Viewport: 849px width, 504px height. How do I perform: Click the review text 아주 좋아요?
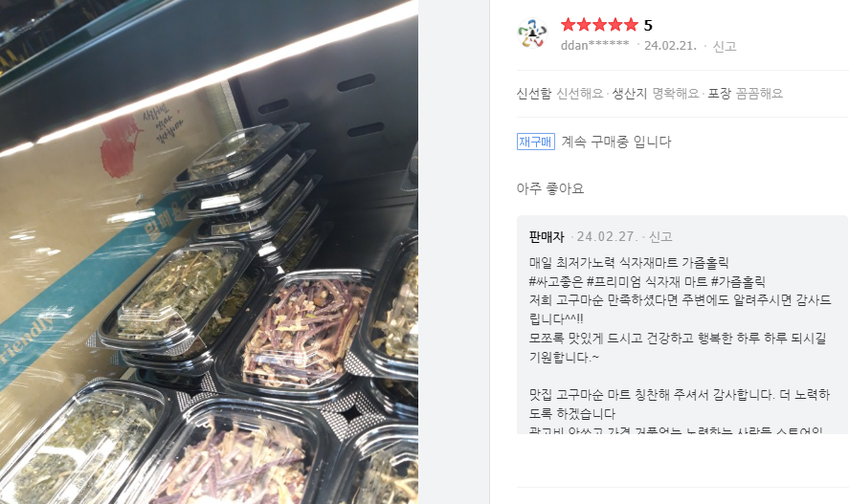550,188
